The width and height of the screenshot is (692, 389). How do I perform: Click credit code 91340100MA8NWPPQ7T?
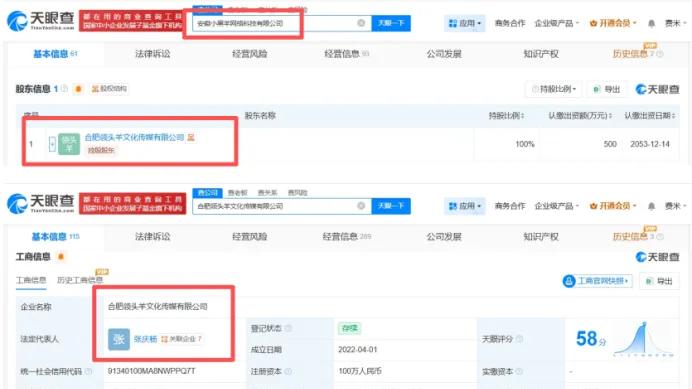pyautogui.click(x=151, y=371)
